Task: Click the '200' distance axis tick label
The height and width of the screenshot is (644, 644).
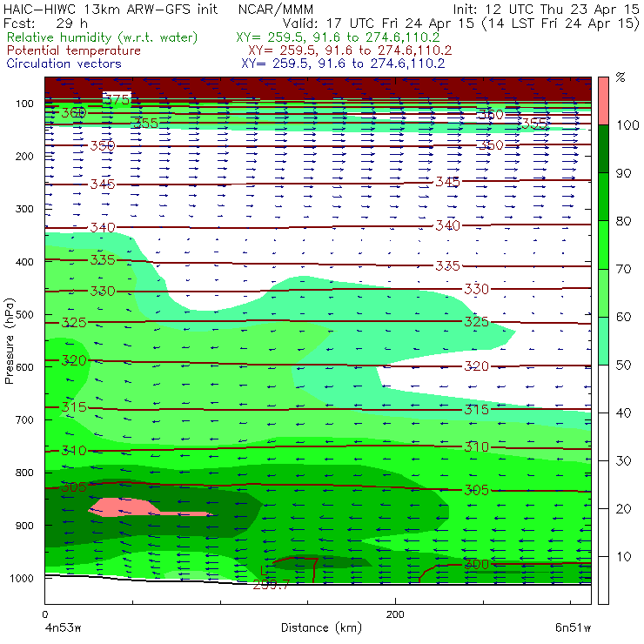Action: [395, 614]
